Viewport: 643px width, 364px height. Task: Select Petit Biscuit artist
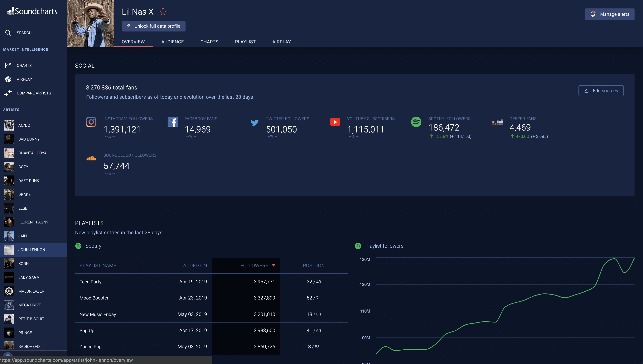click(33, 319)
